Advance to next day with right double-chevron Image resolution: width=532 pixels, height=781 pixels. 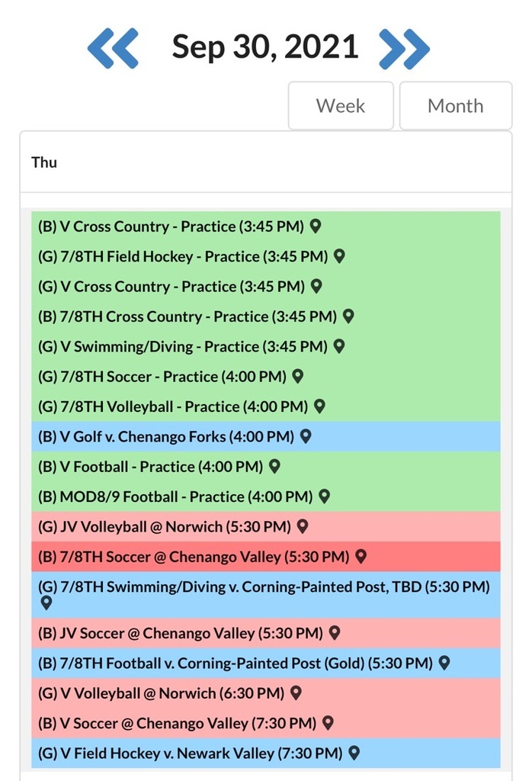point(404,48)
